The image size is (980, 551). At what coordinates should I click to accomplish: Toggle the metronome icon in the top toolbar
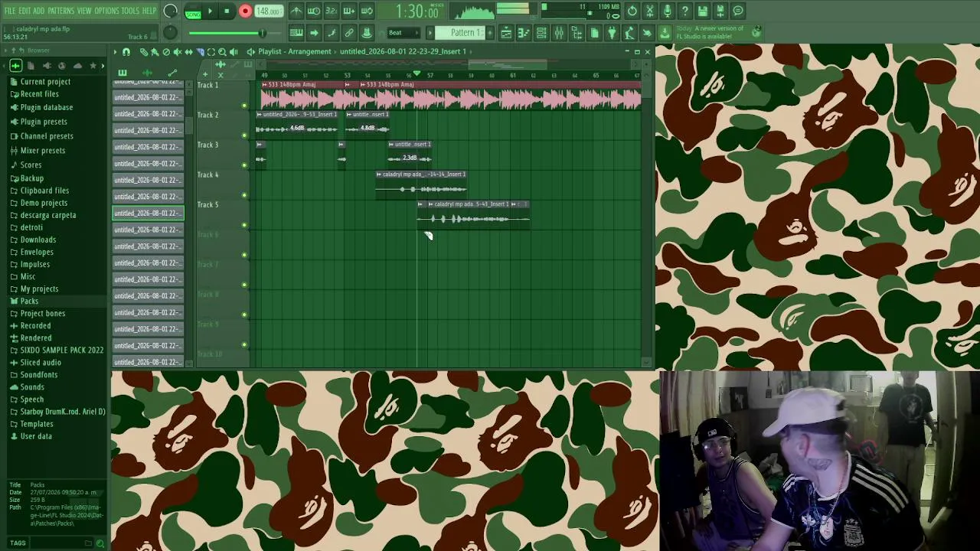(x=296, y=11)
